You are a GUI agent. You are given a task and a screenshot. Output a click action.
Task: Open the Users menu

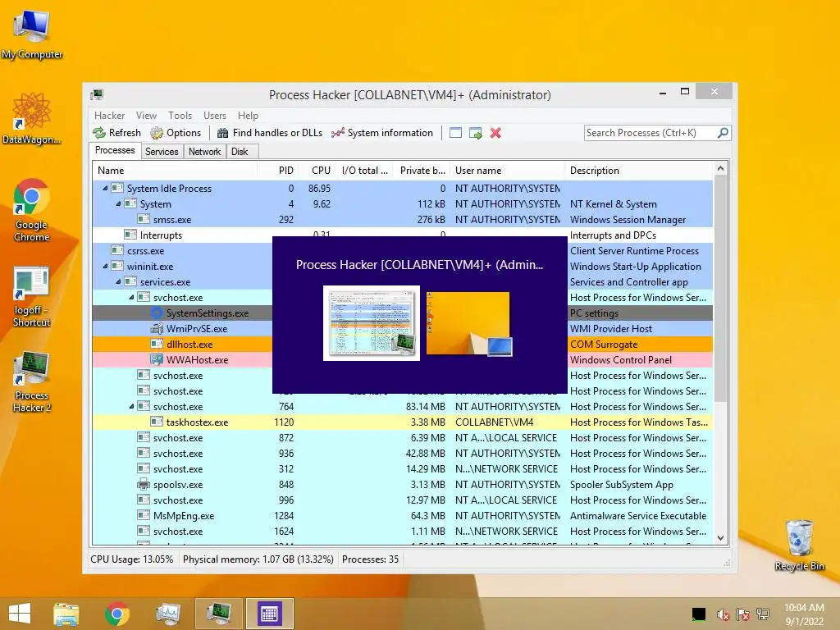(215, 116)
